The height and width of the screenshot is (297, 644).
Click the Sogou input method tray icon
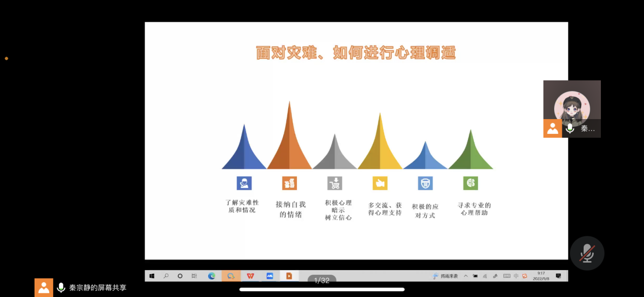[525, 276]
